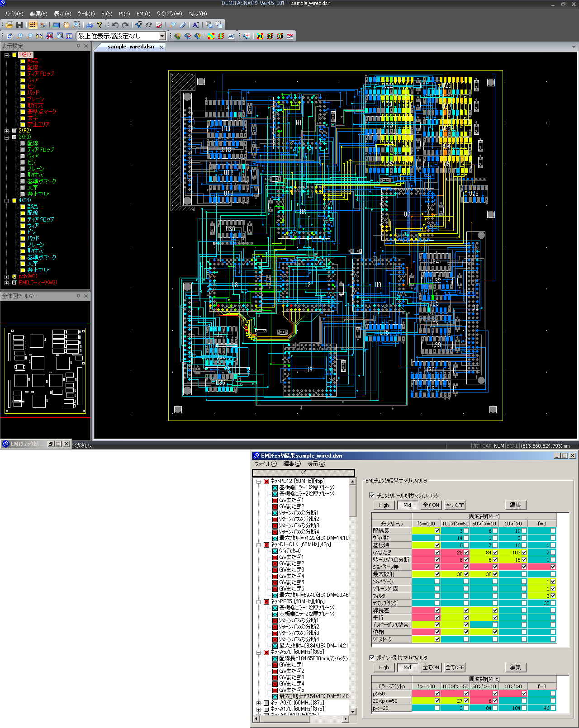
Task: Click the refresh/redraw view icon
Action: (9, 36)
